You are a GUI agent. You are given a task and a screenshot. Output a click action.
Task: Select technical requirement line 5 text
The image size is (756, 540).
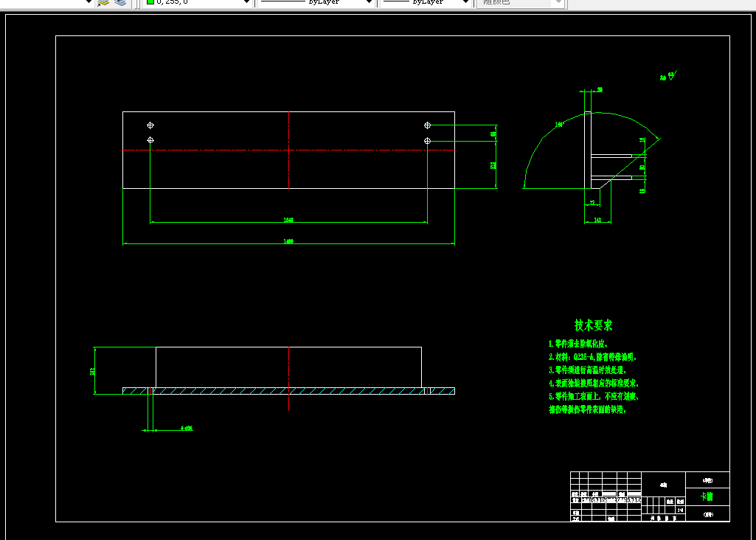point(594,397)
